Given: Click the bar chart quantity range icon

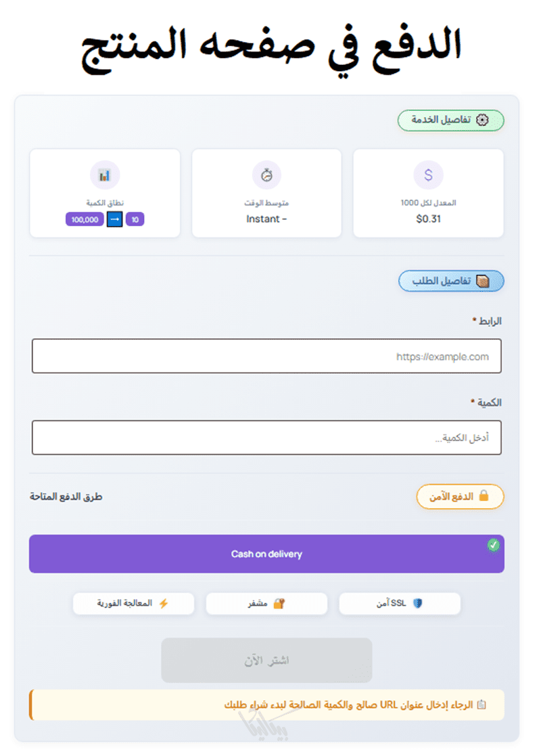Looking at the screenshot, I should pos(104,175).
